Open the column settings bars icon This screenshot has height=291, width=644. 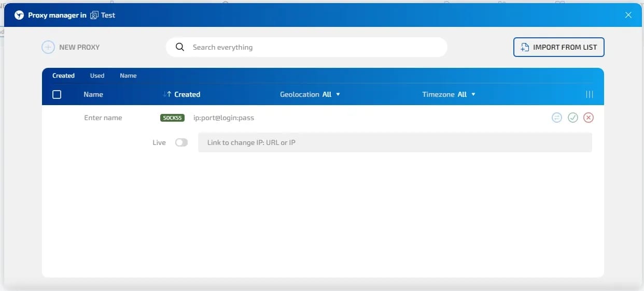tap(589, 94)
